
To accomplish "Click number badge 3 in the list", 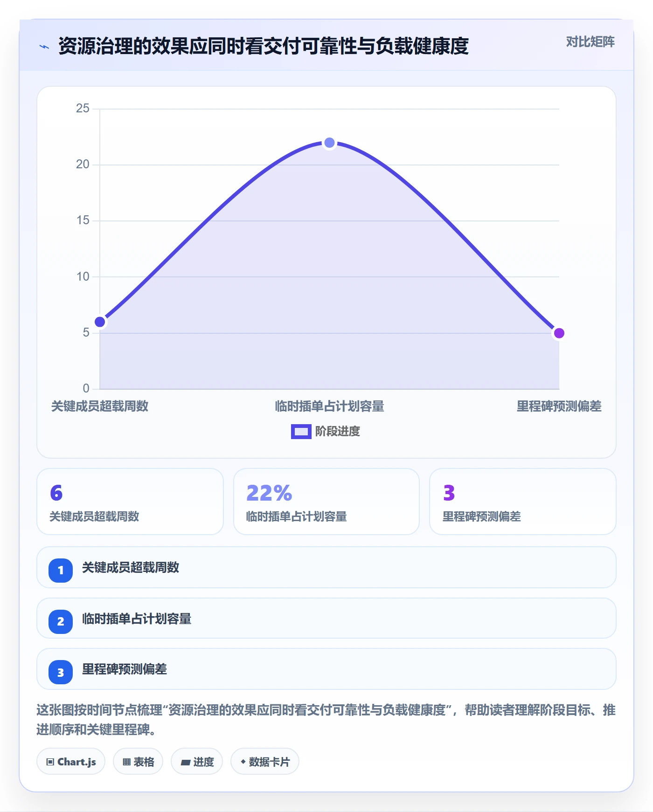I will tap(61, 672).
